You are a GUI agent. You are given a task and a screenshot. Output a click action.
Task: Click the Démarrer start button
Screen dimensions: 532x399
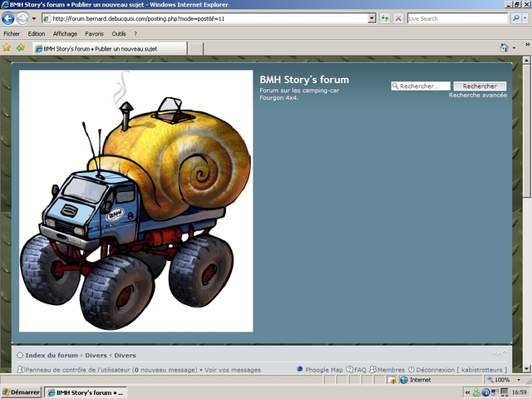point(21,392)
